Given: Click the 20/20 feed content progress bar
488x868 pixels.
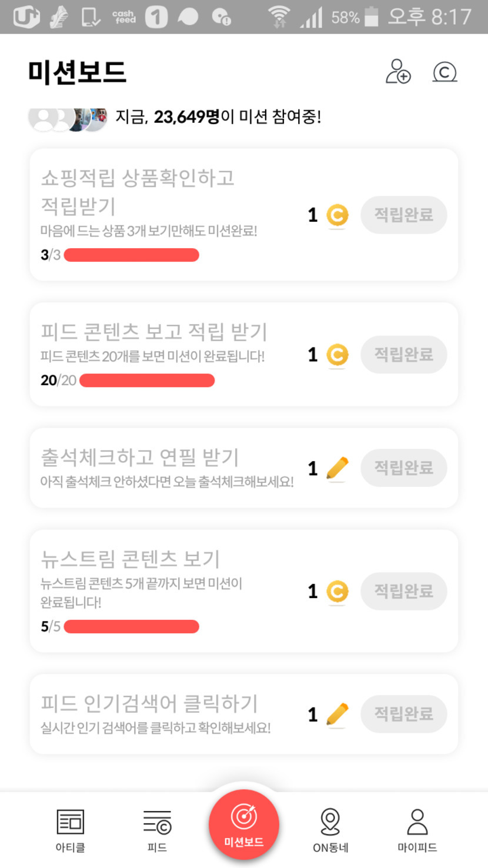Looking at the screenshot, I should [x=147, y=380].
